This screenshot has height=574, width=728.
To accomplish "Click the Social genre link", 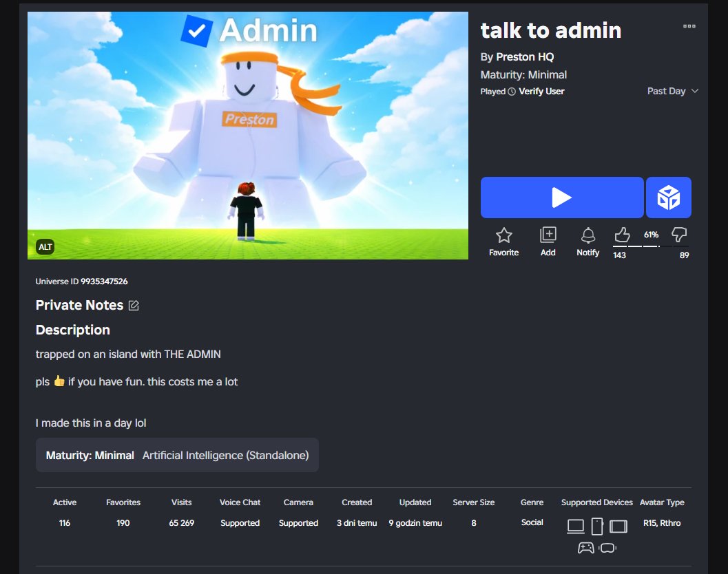I will (532, 522).
